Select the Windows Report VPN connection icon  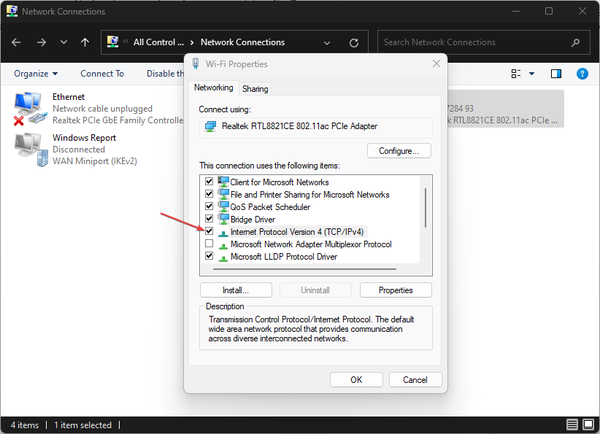coord(31,150)
